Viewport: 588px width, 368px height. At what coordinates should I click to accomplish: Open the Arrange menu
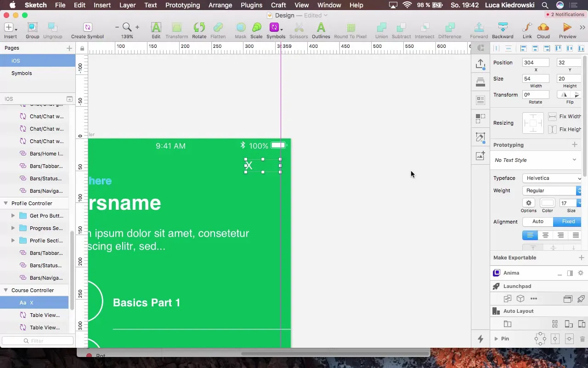click(220, 5)
